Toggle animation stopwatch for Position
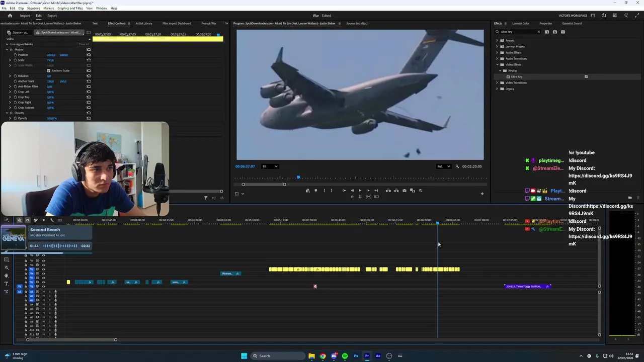 (x=15, y=55)
